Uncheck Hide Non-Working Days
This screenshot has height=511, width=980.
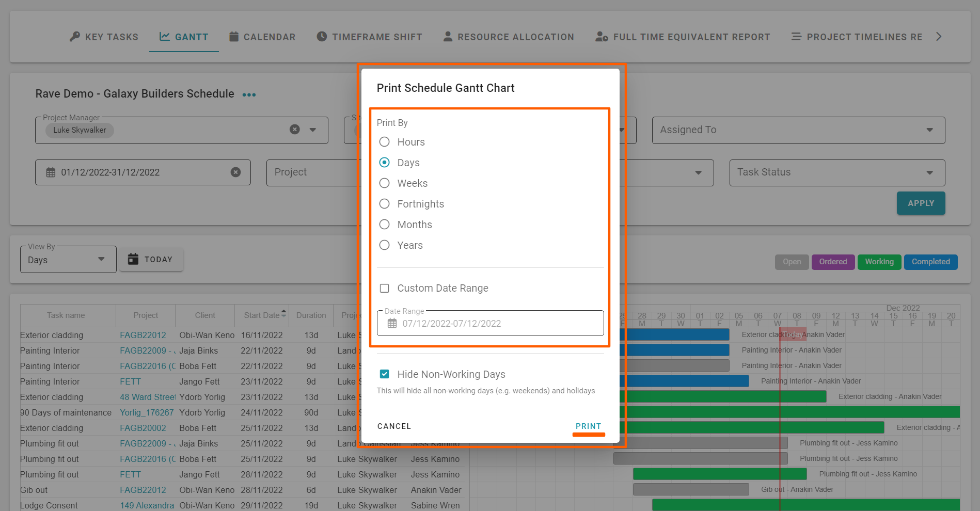coord(384,374)
